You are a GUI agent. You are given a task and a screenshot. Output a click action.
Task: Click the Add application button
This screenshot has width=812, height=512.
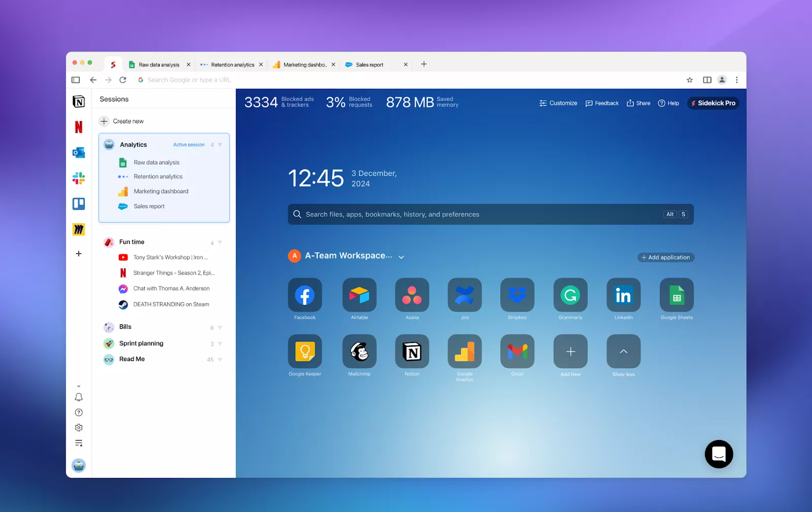[665, 258]
